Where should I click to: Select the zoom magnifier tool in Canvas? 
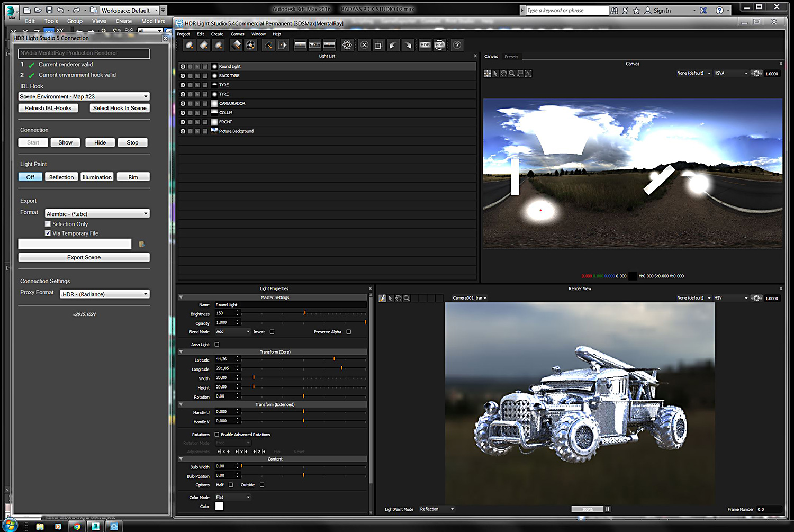511,74
